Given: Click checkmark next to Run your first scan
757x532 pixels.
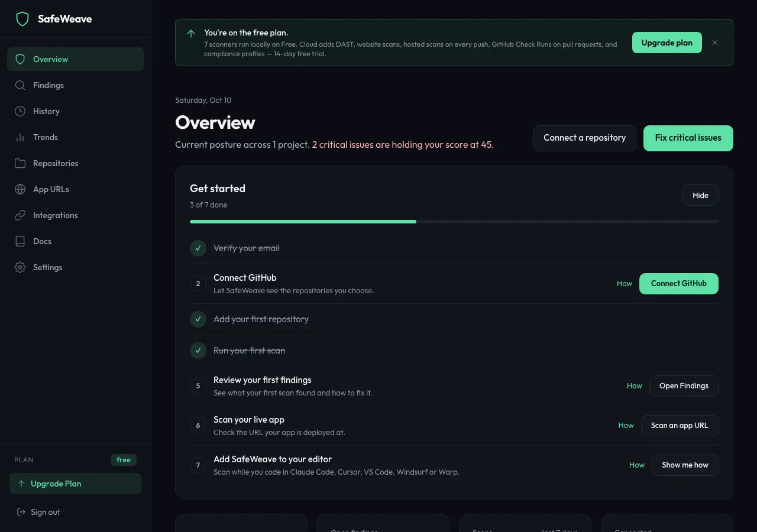Looking at the screenshot, I should (x=198, y=351).
